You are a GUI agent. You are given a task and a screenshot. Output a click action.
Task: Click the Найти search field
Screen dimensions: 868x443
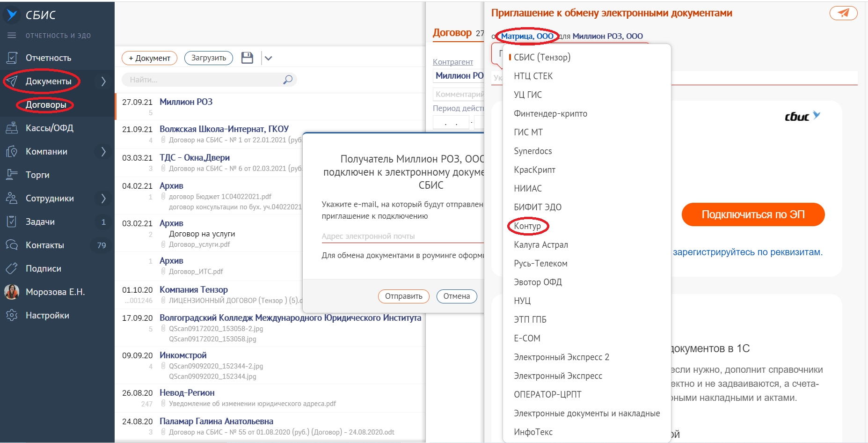click(x=209, y=80)
